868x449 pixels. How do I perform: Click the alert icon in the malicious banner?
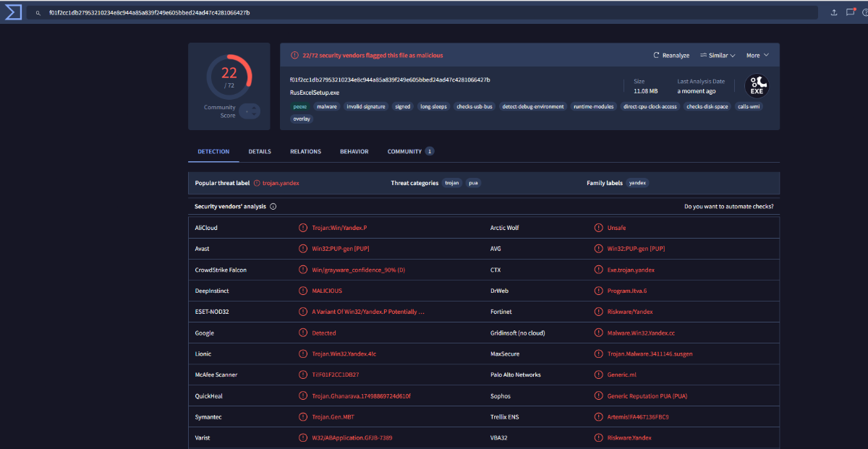tap(294, 56)
